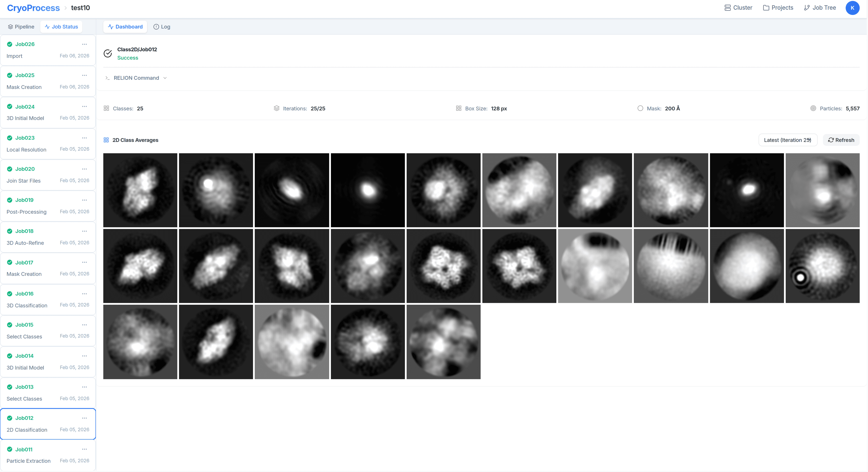Open the Job Tree view

point(820,8)
